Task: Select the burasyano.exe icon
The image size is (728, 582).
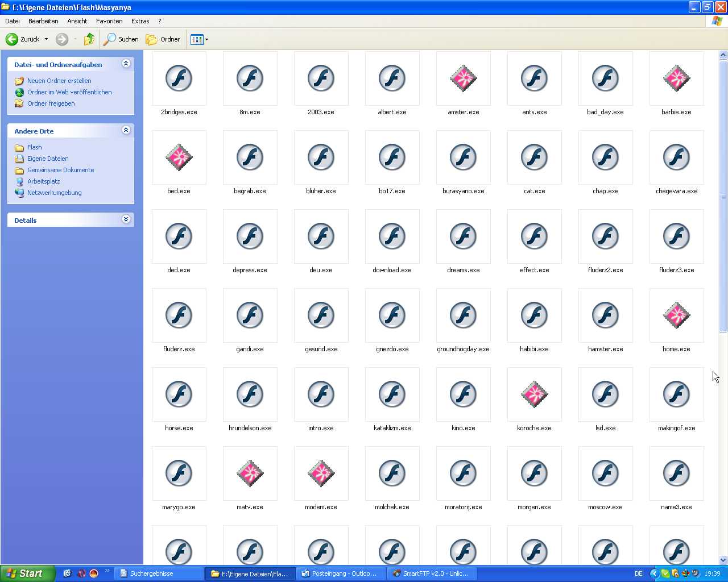Action: (x=464, y=157)
